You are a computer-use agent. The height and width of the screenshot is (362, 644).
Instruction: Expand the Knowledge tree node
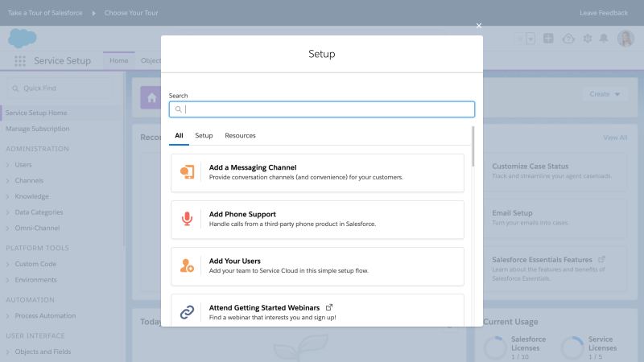coord(7,196)
